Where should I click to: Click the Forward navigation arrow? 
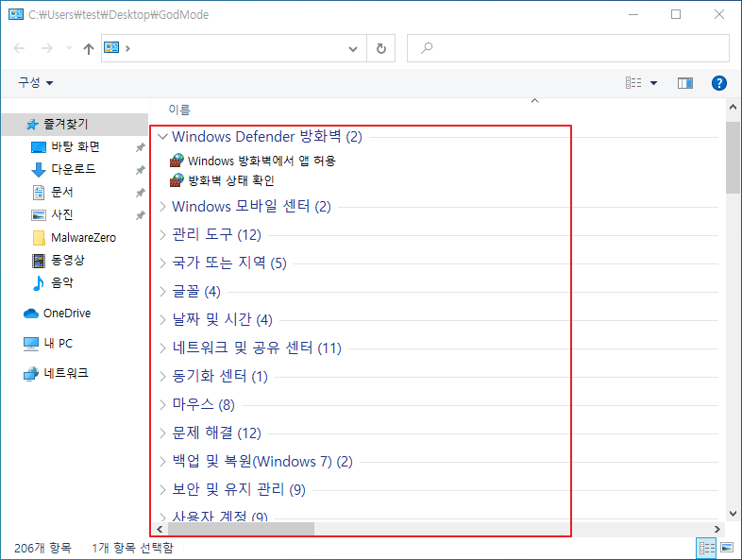tap(47, 48)
